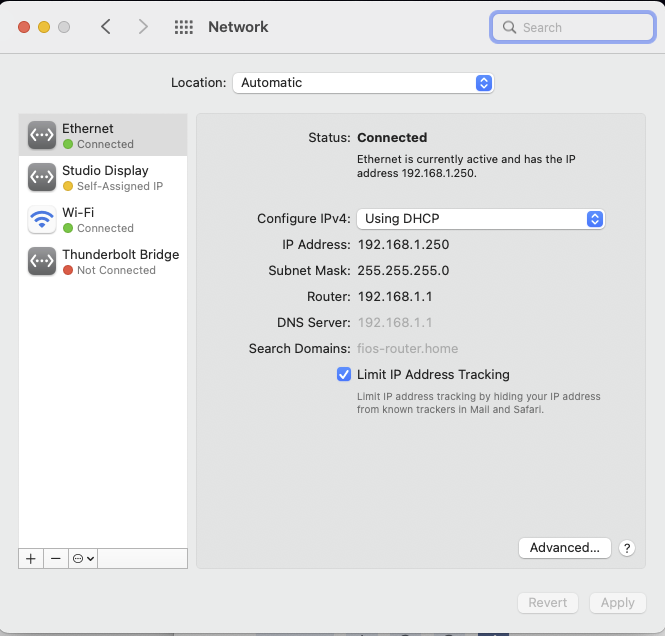Open the service action menu dropdown
Screen dimensions: 665x636
click(83, 559)
